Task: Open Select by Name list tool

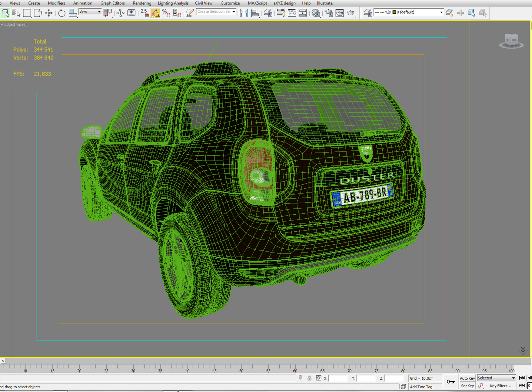Action: [16, 13]
